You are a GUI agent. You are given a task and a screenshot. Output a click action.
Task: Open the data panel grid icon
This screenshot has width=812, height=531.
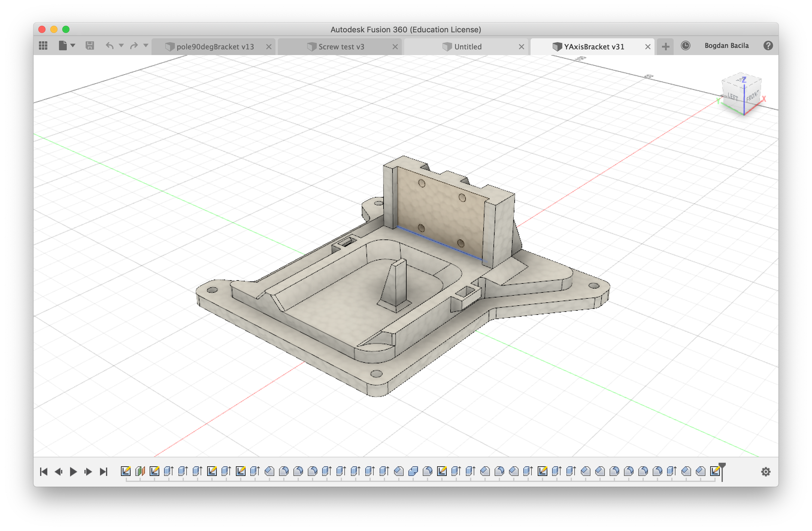(43, 46)
